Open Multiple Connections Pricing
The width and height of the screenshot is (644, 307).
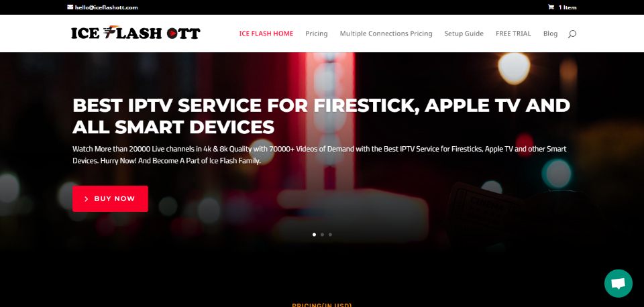click(386, 34)
